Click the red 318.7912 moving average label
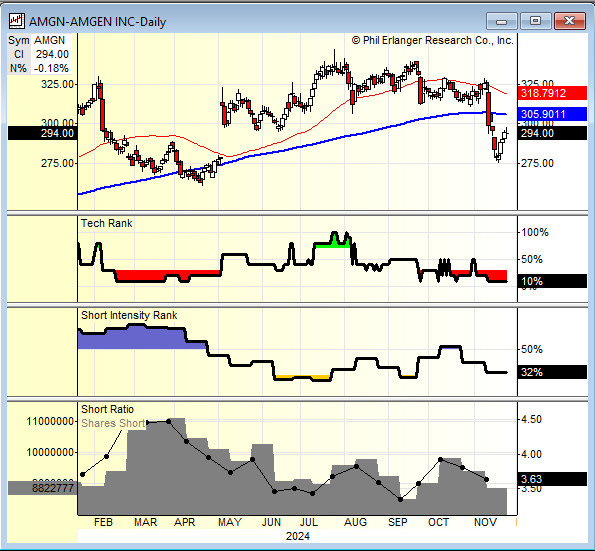The height and width of the screenshot is (551, 595). [x=552, y=93]
